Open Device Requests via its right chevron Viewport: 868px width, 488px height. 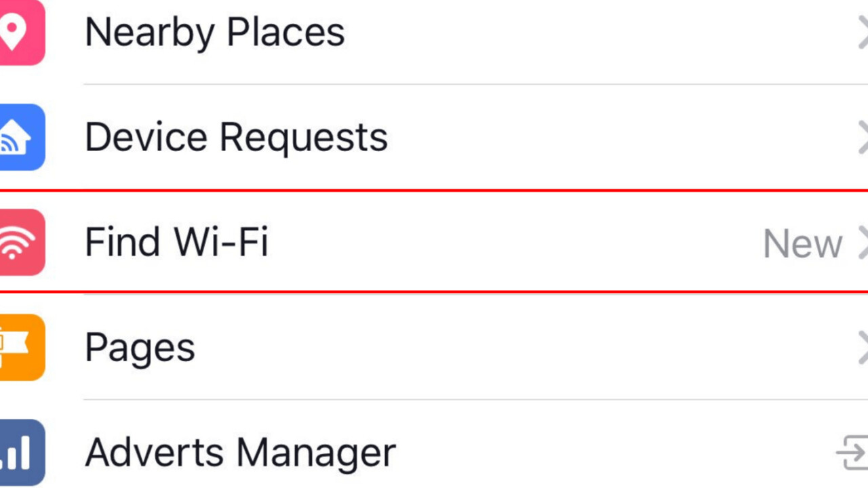(862, 138)
